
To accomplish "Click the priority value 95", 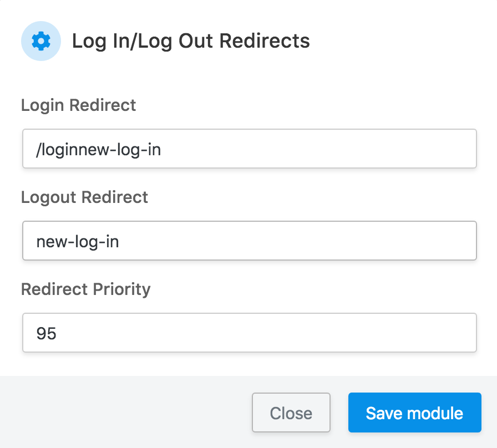I will pyautogui.click(x=47, y=333).
